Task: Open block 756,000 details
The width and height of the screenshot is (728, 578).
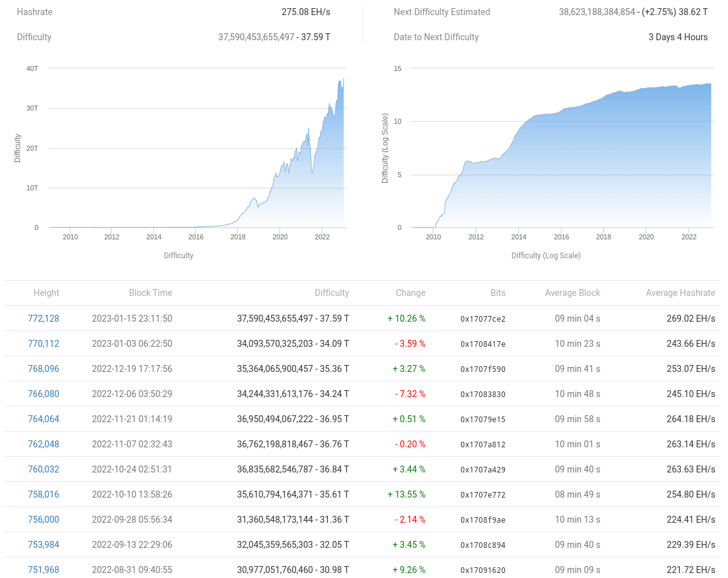Action: (x=43, y=519)
